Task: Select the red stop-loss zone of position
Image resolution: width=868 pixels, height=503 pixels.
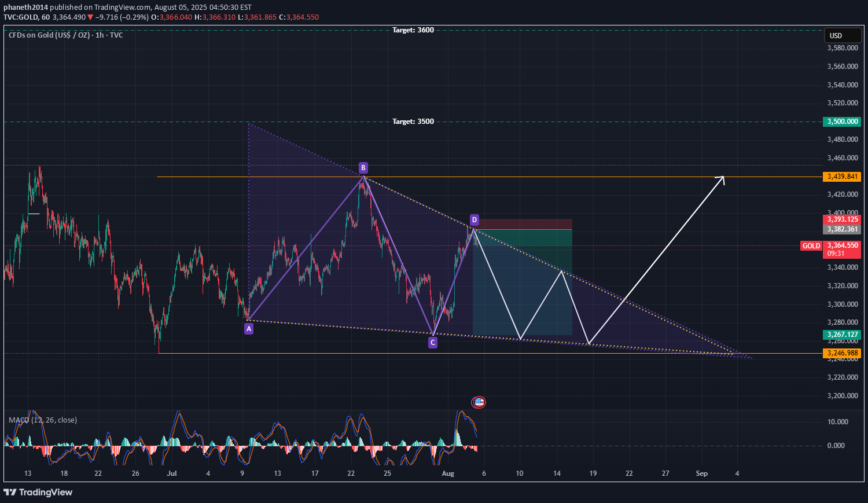Action: (x=524, y=225)
